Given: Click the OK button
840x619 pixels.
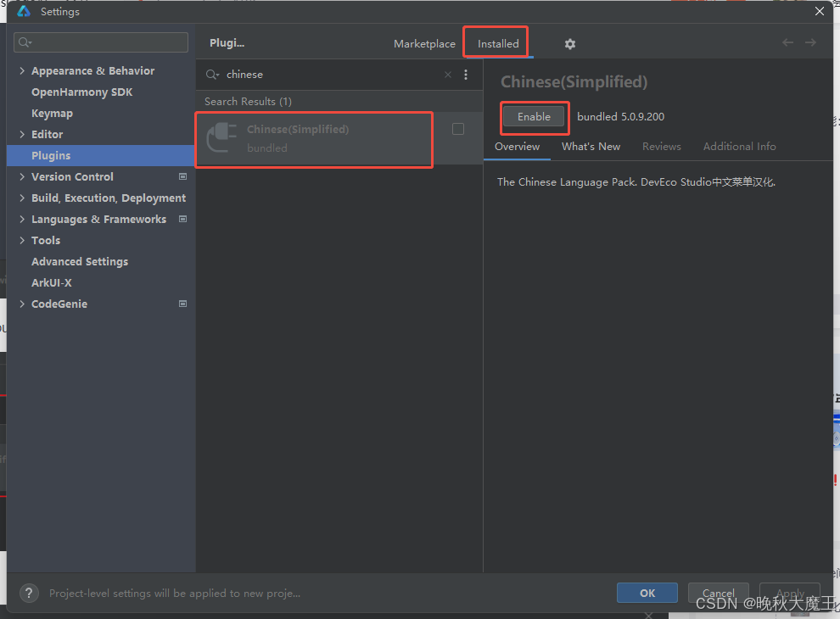Looking at the screenshot, I should 647,593.
